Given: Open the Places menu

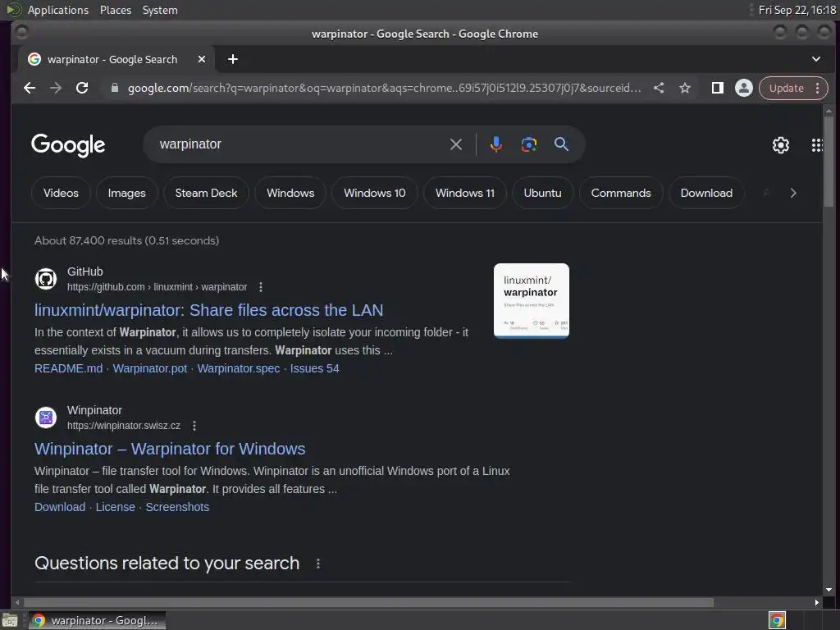Looking at the screenshot, I should (115, 10).
